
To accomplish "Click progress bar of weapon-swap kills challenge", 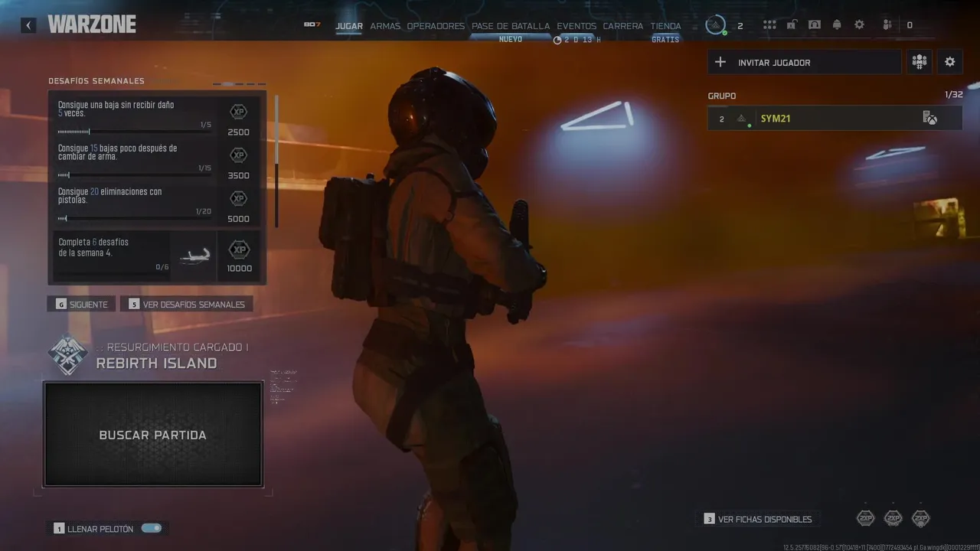I will (133, 175).
